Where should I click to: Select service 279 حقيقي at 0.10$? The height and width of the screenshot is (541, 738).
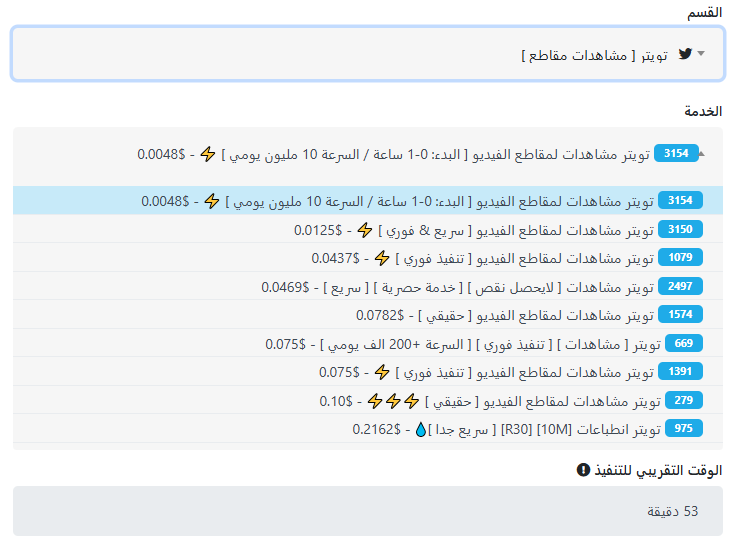[368, 400]
